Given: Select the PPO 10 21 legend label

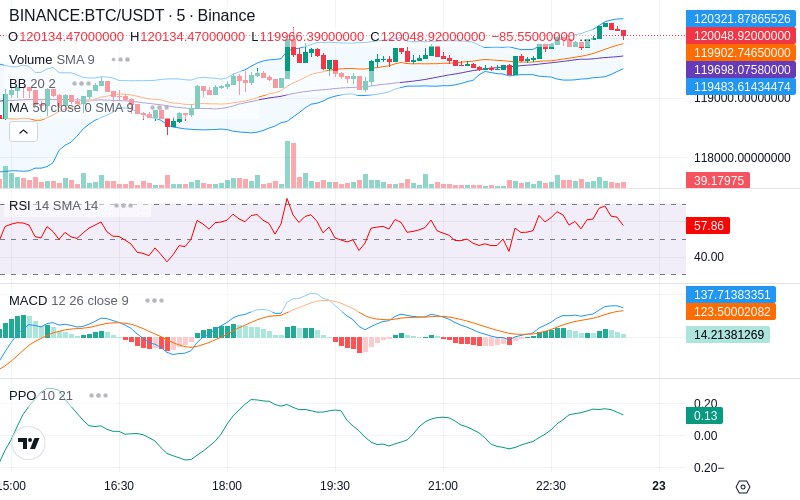Looking at the screenshot, I should (41, 395).
